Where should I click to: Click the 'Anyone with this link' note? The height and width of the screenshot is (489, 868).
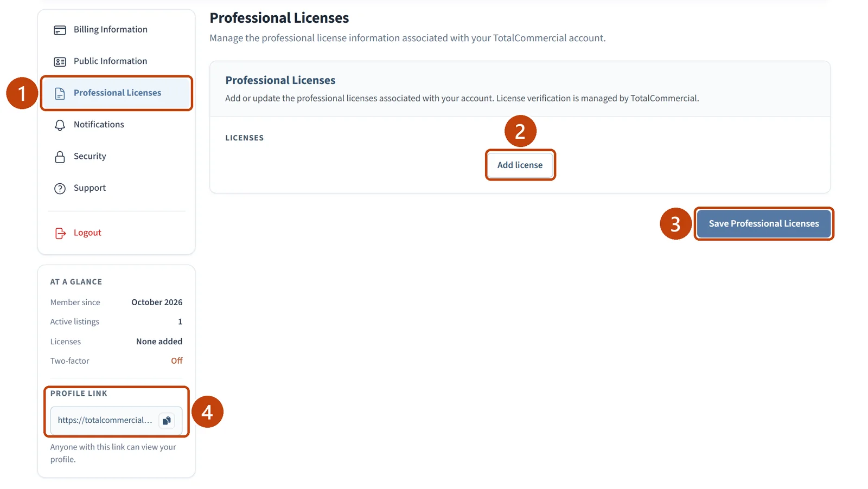point(113,453)
